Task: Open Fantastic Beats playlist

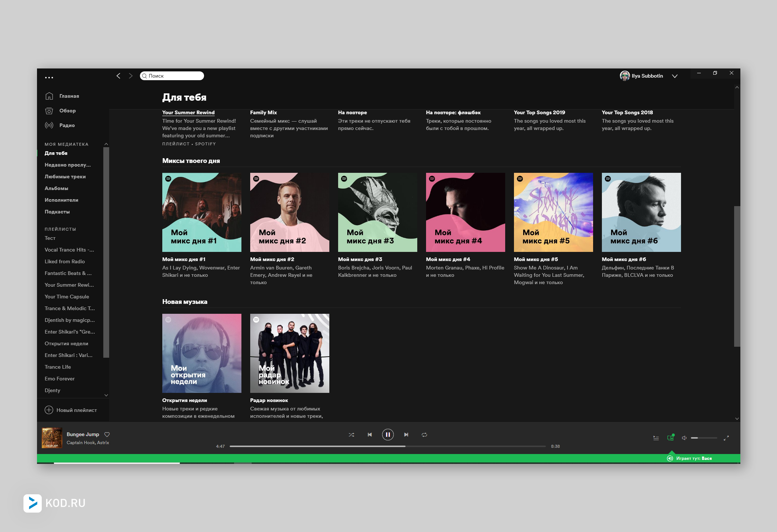Action: tap(68, 273)
